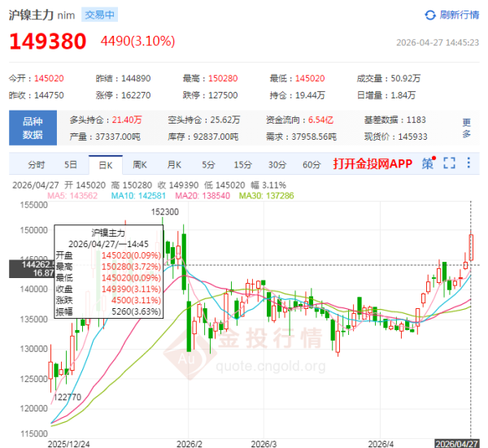Click the change value 4490(3.10%)

pos(138,41)
